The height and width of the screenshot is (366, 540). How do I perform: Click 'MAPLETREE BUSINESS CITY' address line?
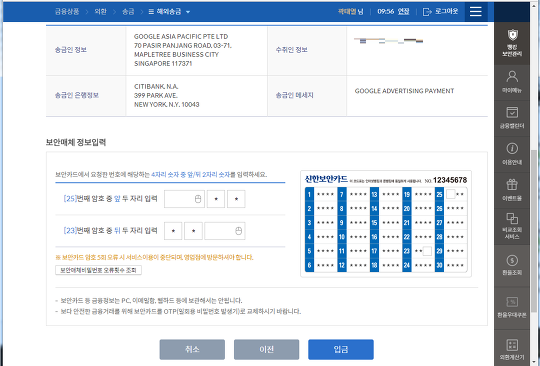tap(176, 54)
